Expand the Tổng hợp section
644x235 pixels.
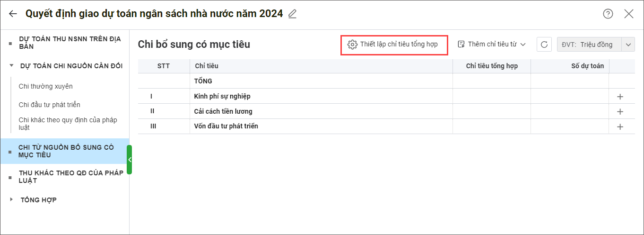pyautogui.click(x=11, y=200)
